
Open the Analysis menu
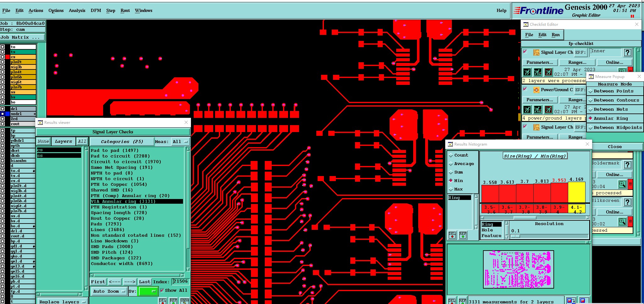point(77,10)
